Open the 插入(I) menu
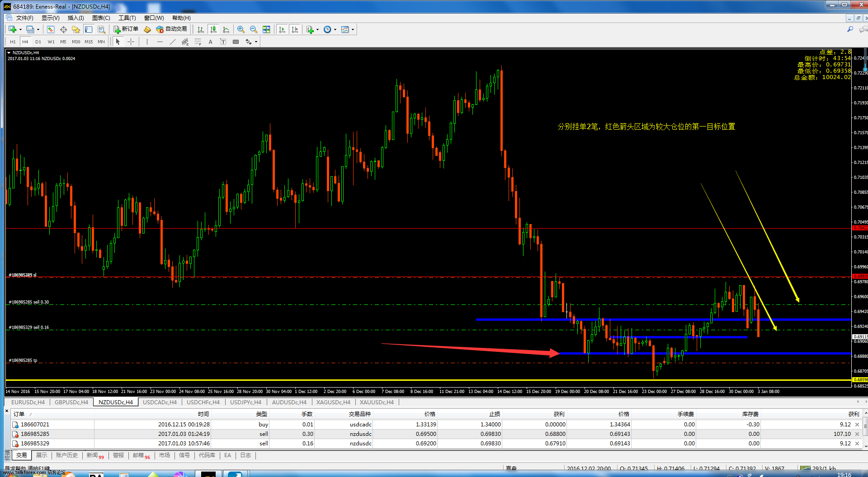This screenshot has height=477, width=868. click(x=75, y=18)
